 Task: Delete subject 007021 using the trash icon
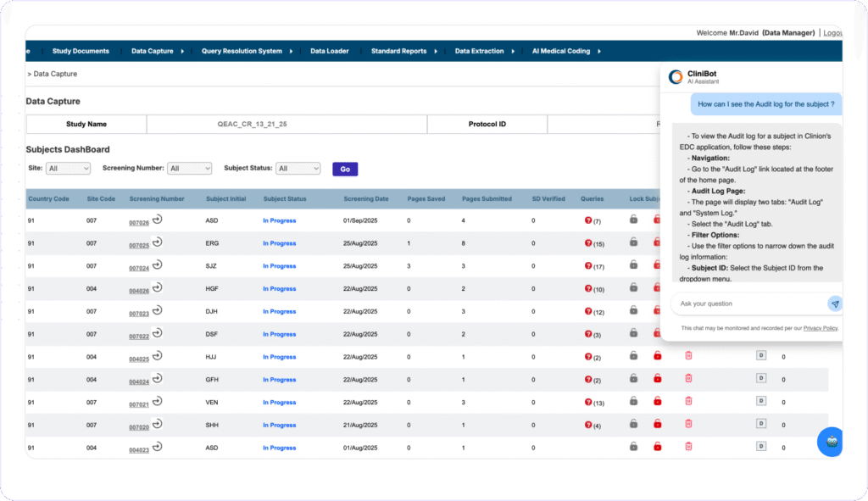point(688,401)
